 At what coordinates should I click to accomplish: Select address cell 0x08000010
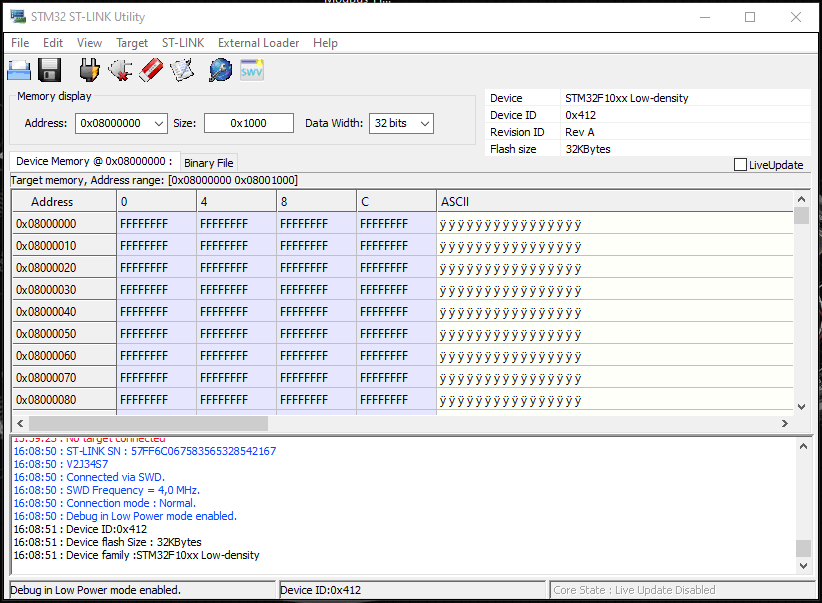click(64, 246)
